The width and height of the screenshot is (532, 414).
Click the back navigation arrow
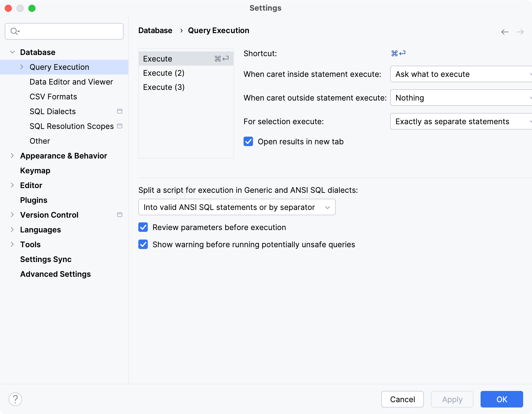tap(505, 32)
